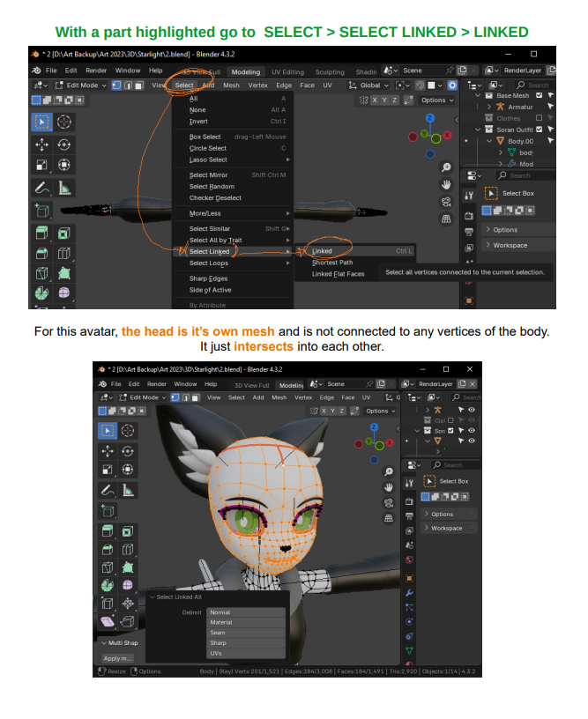Toggle the Soran Outfit collection checkbox
Screen dimensions: 588x719
pos(539,130)
